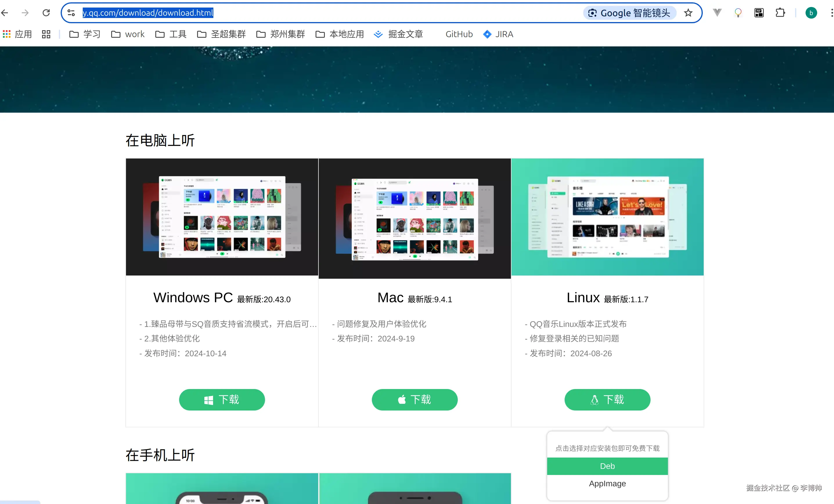This screenshot has width=834, height=504.
Task: Open the extensions puzzle icon
Action: click(780, 13)
